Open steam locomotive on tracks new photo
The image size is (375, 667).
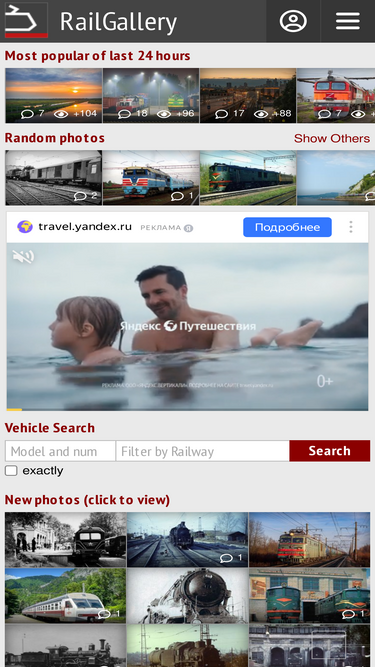point(188,539)
